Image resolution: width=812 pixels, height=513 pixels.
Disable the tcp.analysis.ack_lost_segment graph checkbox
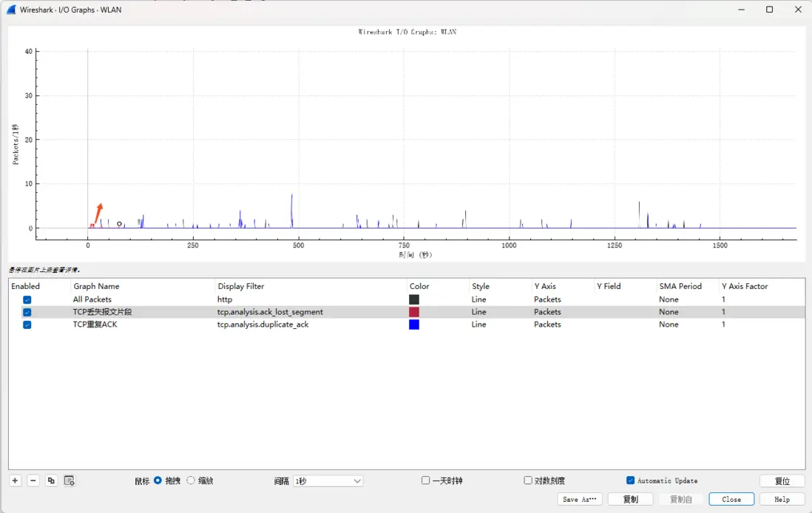click(27, 312)
